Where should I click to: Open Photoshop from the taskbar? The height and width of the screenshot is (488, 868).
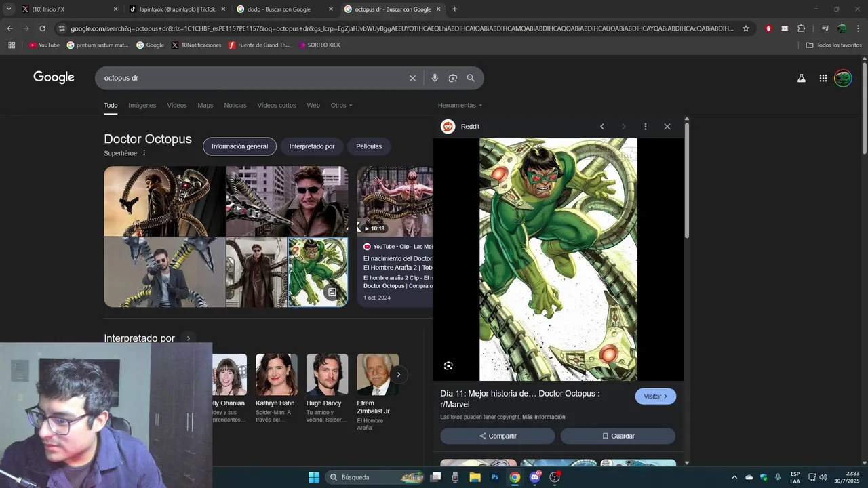coord(495,477)
